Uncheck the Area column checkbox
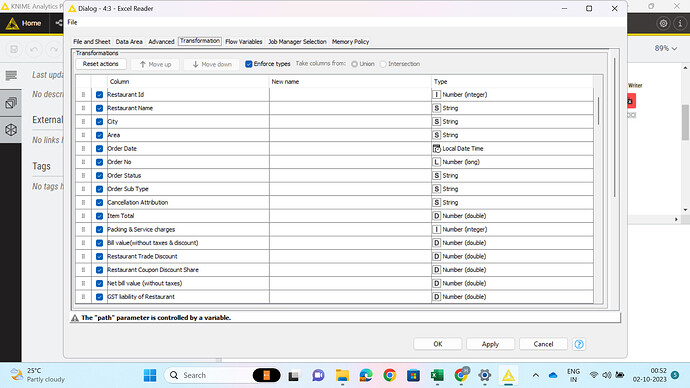This screenshot has width=690, height=388. click(x=99, y=135)
